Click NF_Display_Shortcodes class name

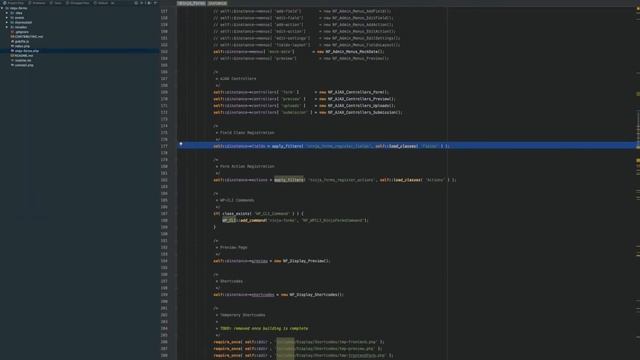314,295
